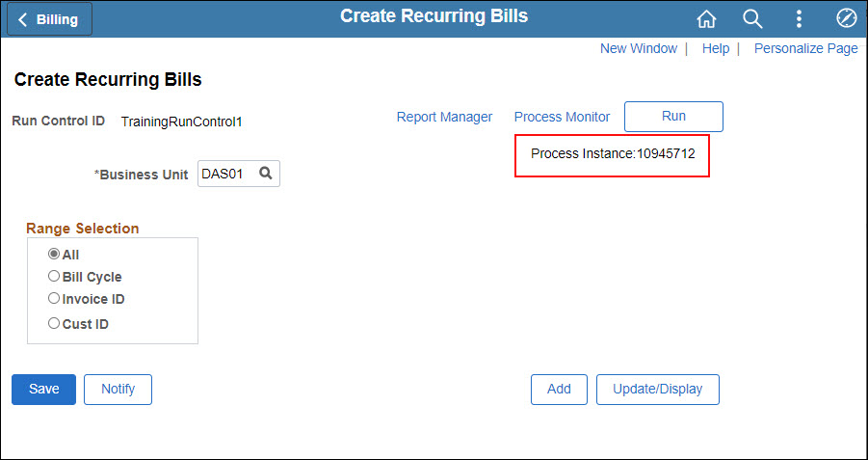Open the NavBar compass icon
The image size is (868, 460).
pyautogui.click(x=846, y=19)
